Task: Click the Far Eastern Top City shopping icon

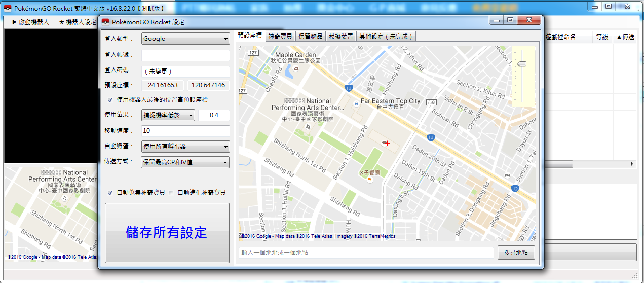Action: click(x=356, y=103)
